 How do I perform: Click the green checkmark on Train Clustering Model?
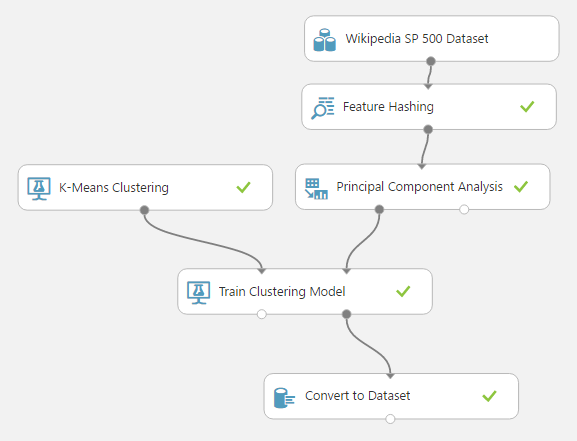[x=403, y=292]
